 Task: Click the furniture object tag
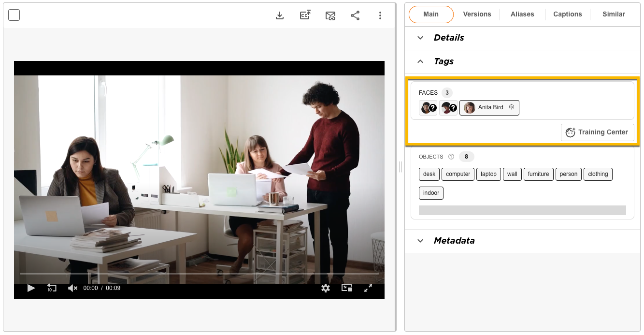click(538, 174)
